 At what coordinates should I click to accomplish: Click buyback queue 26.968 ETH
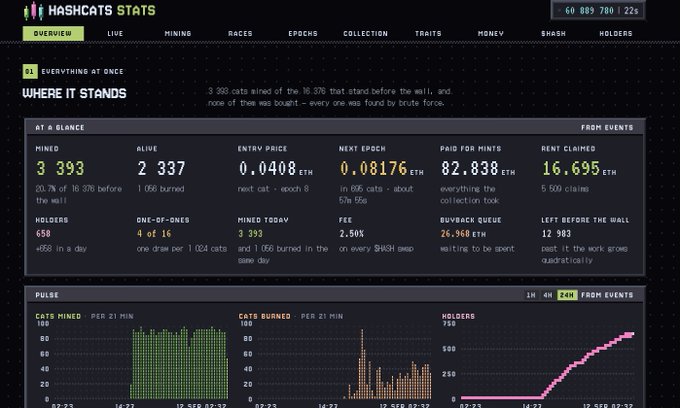(x=463, y=234)
